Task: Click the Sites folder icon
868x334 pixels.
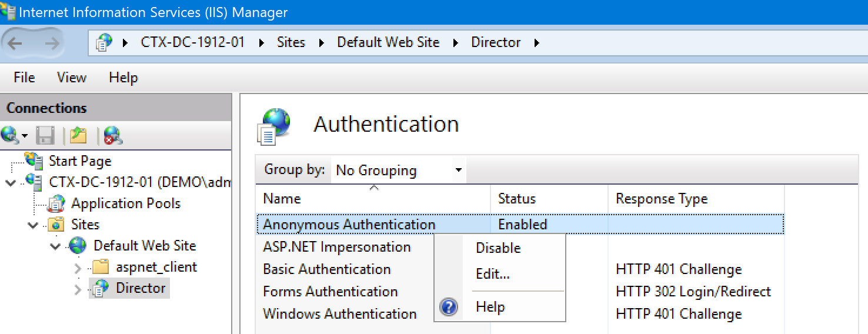Action: pyautogui.click(x=56, y=225)
